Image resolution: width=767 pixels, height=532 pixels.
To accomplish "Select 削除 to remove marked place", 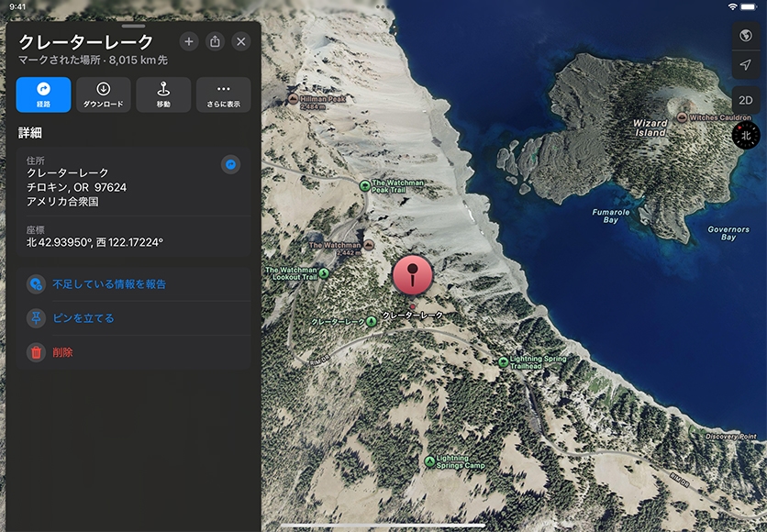I will tap(62, 352).
